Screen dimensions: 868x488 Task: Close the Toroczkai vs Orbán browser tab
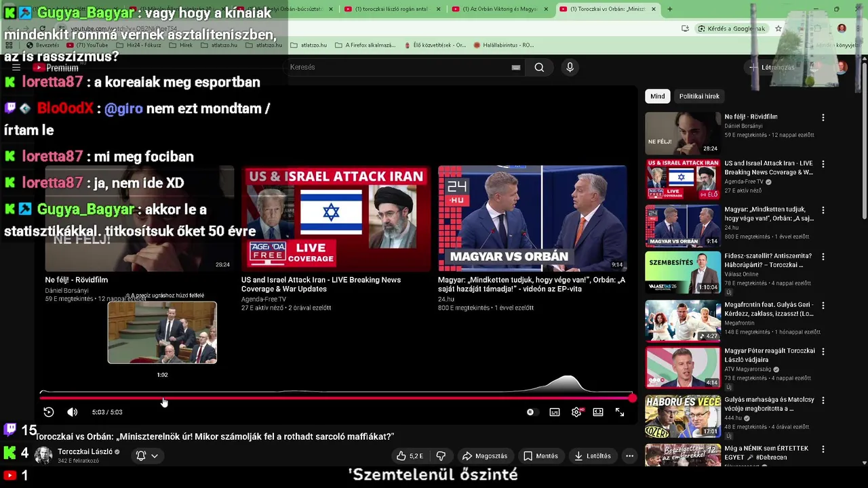tap(654, 9)
